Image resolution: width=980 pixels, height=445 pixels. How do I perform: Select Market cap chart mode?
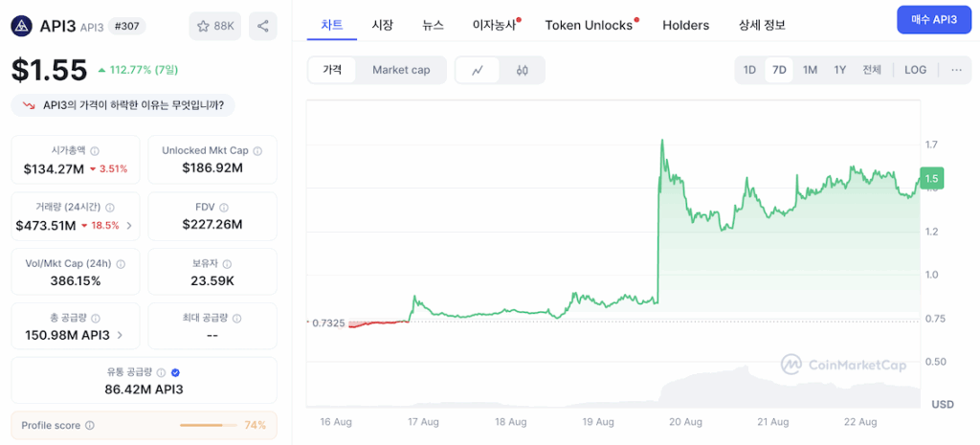pyautogui.click(x=401, y=70)
